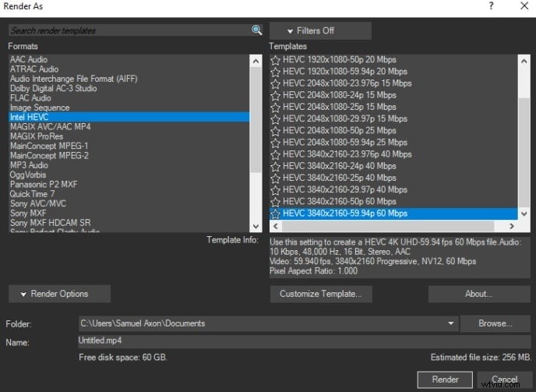Star the HEVC 2048x1080-24p 15 Mbps template
This screenshot has height=392, width=536.
[276, 95]
